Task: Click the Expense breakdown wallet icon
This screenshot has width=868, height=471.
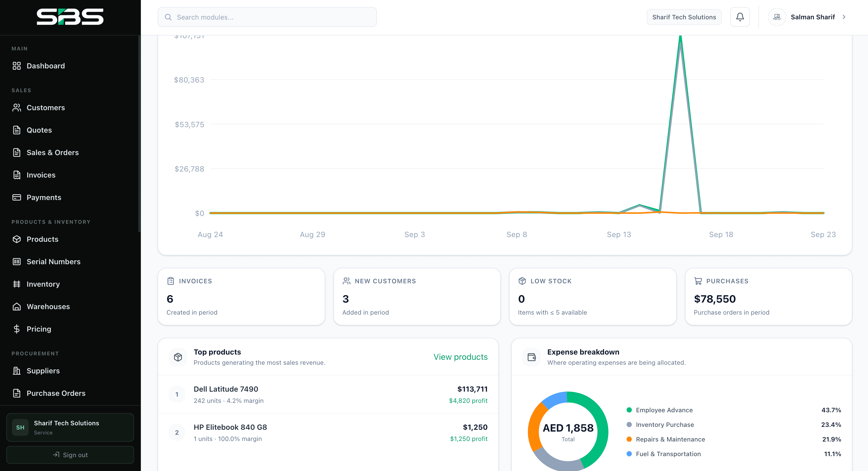Action: coord(531,357)
